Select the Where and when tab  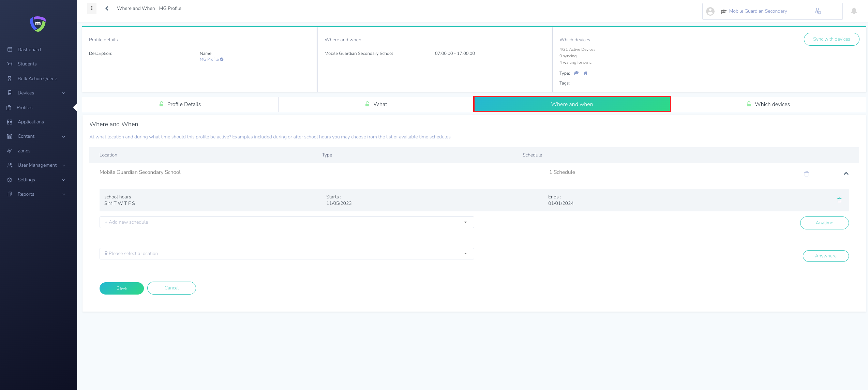pos(572,104)
